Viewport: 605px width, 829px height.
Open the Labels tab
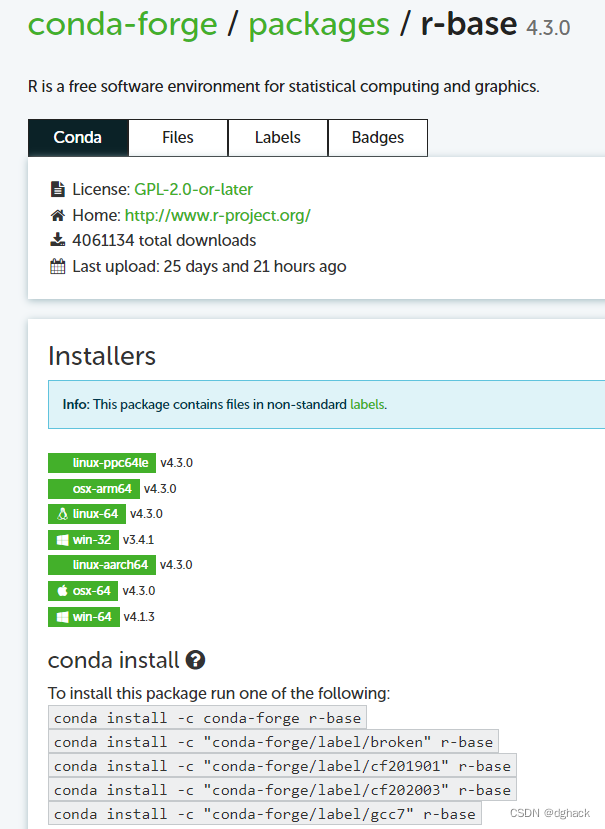click(277, 137)
